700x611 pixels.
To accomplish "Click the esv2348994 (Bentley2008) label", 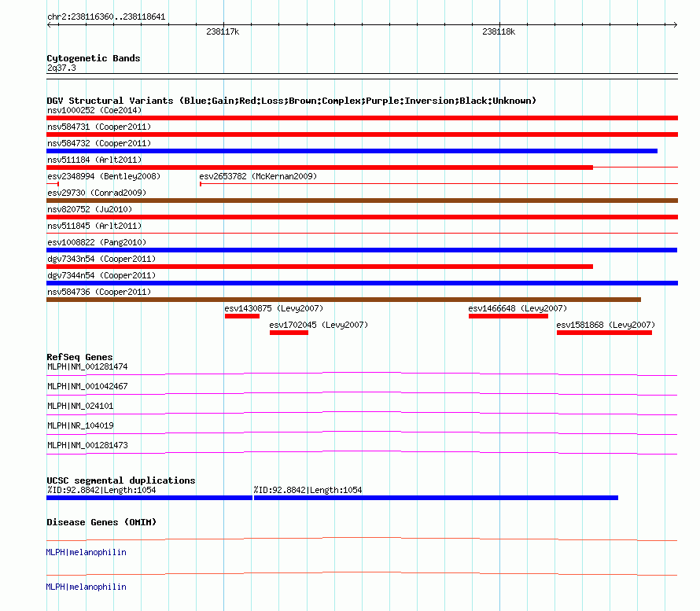I will pos(104,176).
